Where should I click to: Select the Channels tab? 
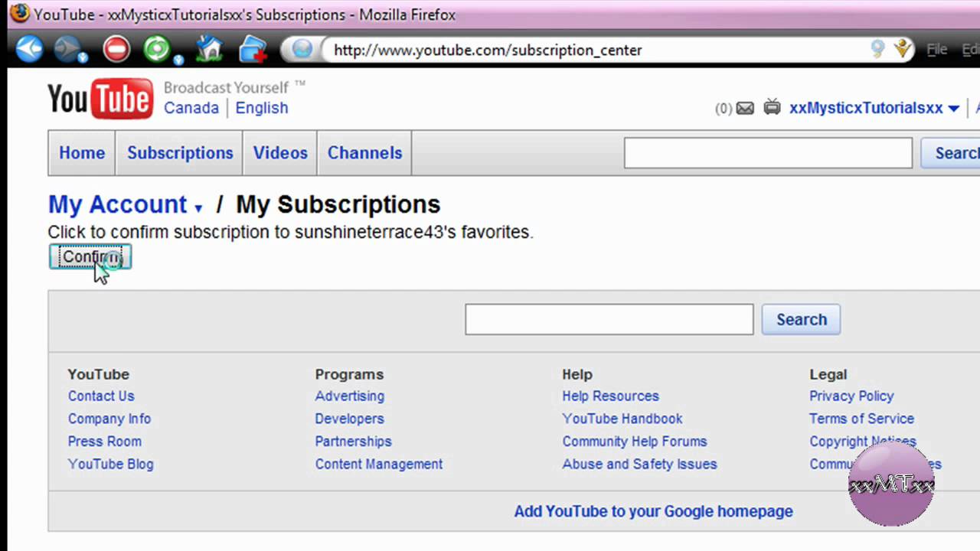364,153
